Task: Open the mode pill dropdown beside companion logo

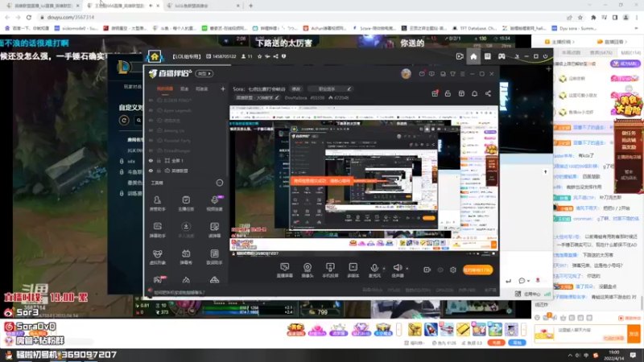Action: pos(204,74)
